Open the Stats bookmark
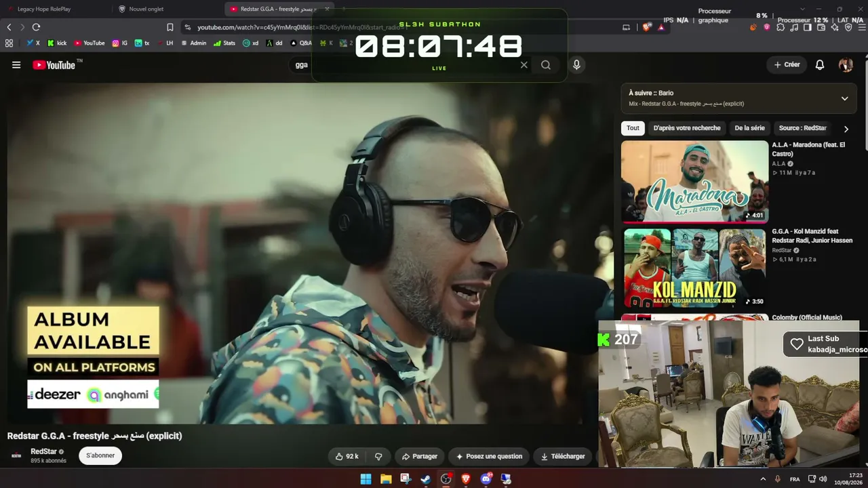The image size is (868, 488). [x=224, y=43]
